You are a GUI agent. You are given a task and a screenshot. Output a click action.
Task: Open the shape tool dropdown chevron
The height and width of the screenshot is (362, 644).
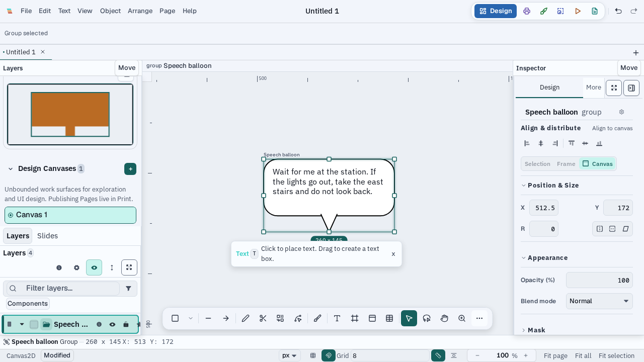point(191,318)
